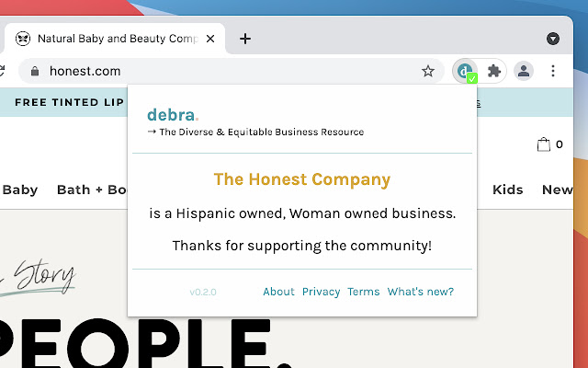The width and height of the screenshot is (588, 368).
Task: Click the v0.2.0 version label
Action: point(203,293)
